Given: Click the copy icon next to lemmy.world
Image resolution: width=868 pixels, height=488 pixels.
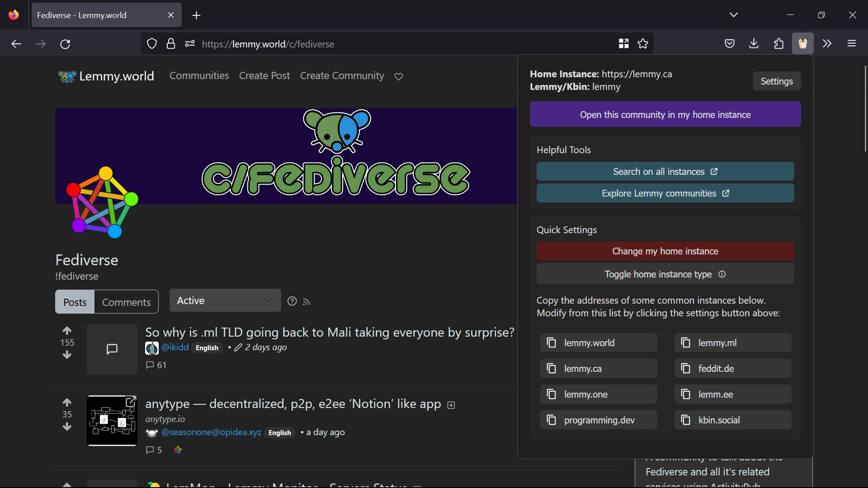Looking at the screenshot, I should tap(551, 343).
